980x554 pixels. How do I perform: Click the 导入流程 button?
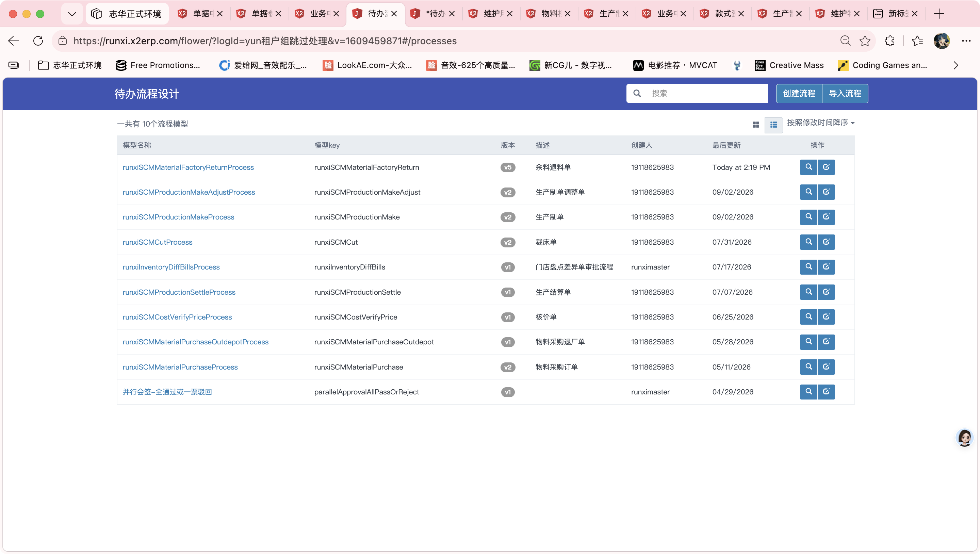tap(845, 93)
